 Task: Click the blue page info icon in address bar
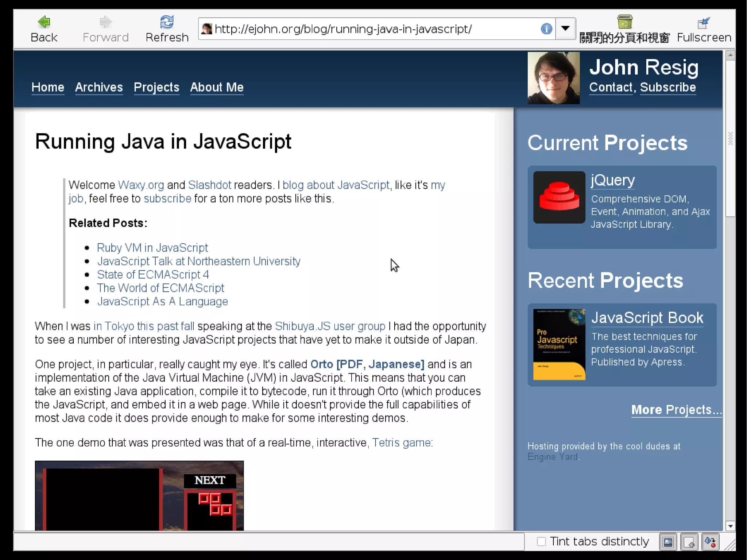[x=546, y=29]
